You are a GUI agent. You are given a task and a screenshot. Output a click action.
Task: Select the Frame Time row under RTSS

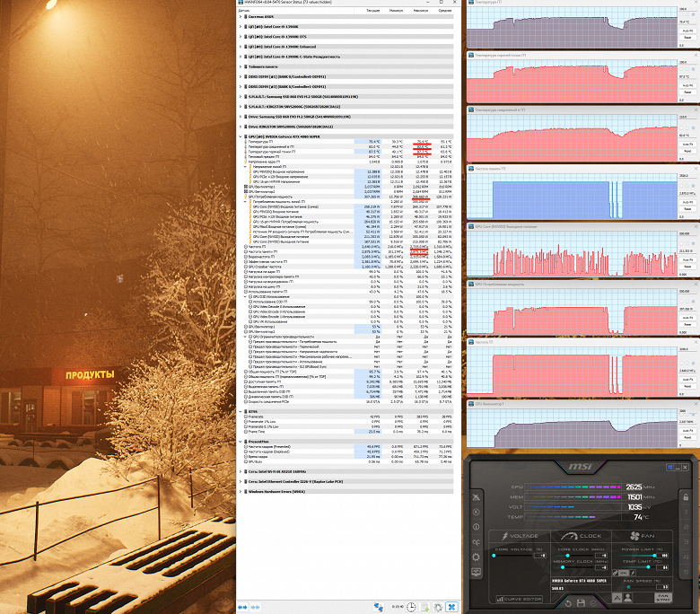[349, 432]
